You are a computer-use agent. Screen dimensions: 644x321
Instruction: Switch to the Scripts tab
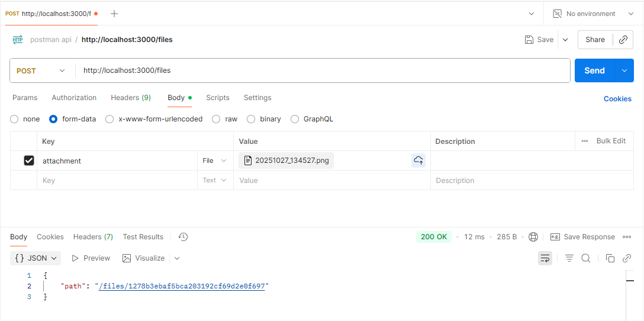218,98
